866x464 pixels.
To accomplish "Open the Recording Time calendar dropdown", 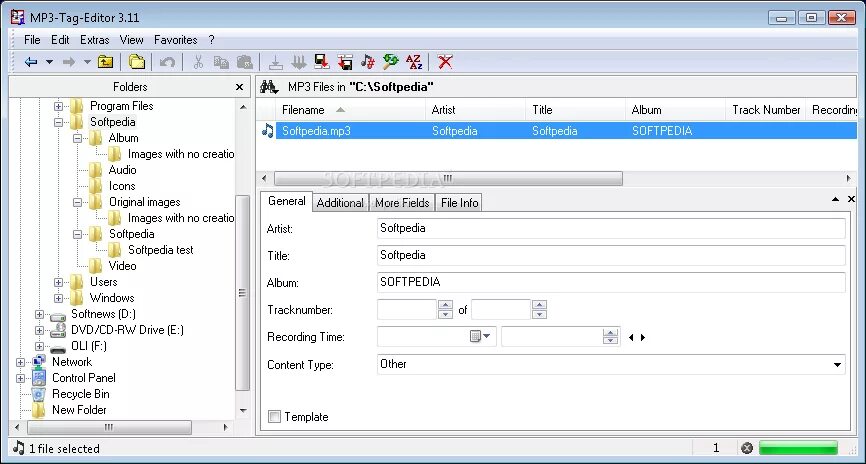I will coord(480,336).
